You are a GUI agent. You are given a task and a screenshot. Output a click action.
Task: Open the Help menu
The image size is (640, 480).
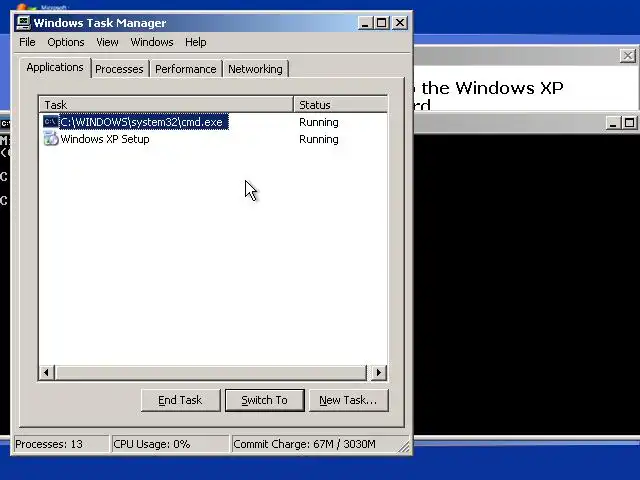[x=196, y=42]
